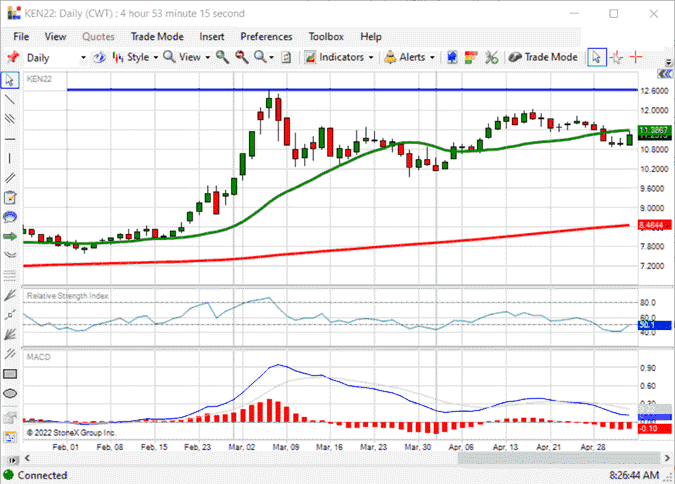Viewport: 675px width, 484px height.
Task: Click the zoom in magnifier icon
Action: (222, 57)
